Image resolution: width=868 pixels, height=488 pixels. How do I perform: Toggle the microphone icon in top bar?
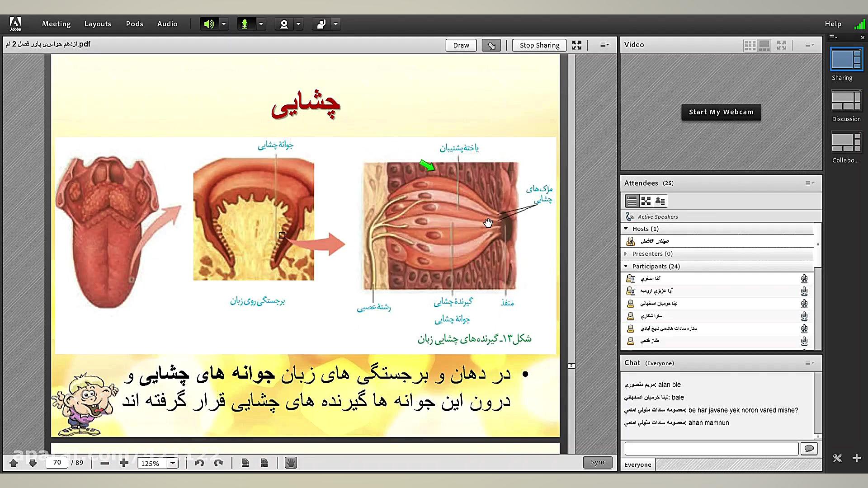click(245, 24)
